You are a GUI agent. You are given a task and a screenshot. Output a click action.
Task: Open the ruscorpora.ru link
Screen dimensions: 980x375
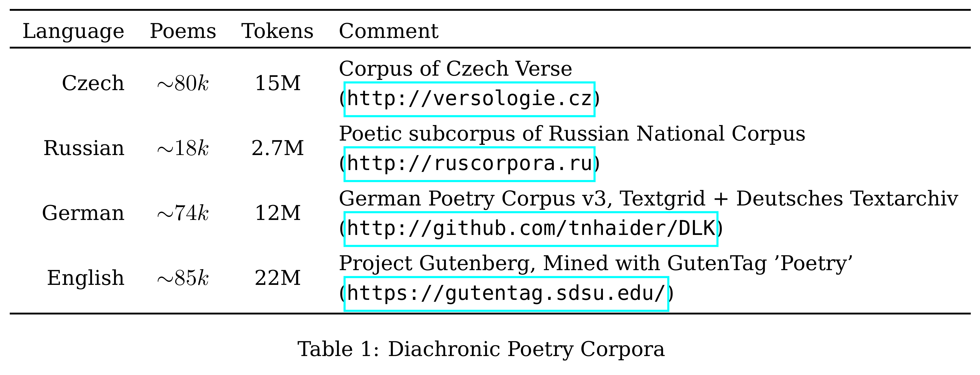(469, 164)
